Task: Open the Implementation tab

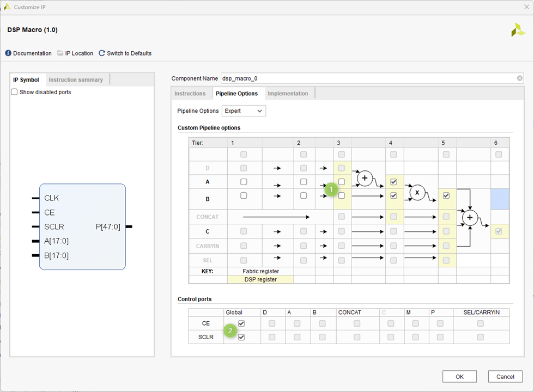Action: (288, 94)
